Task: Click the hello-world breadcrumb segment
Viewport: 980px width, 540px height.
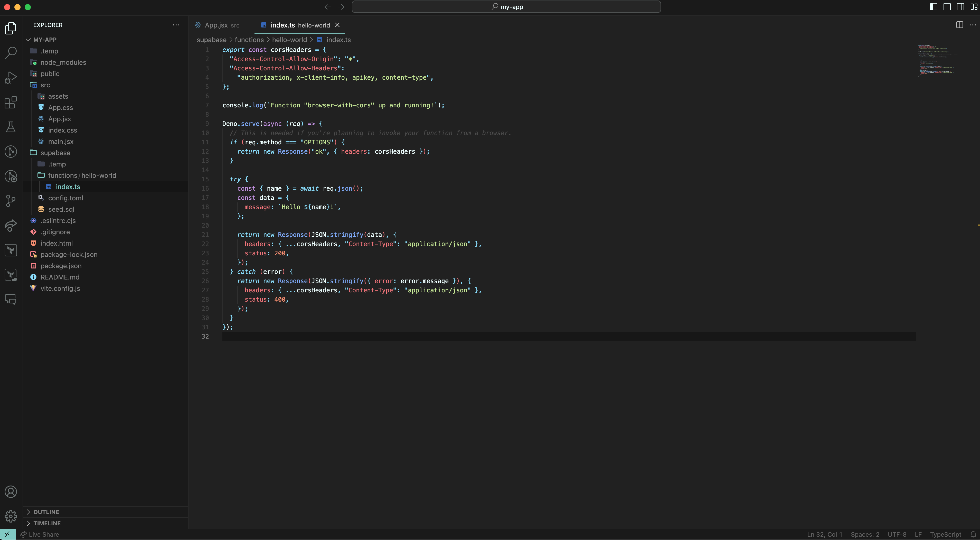Action: click(x=289, y=40)
